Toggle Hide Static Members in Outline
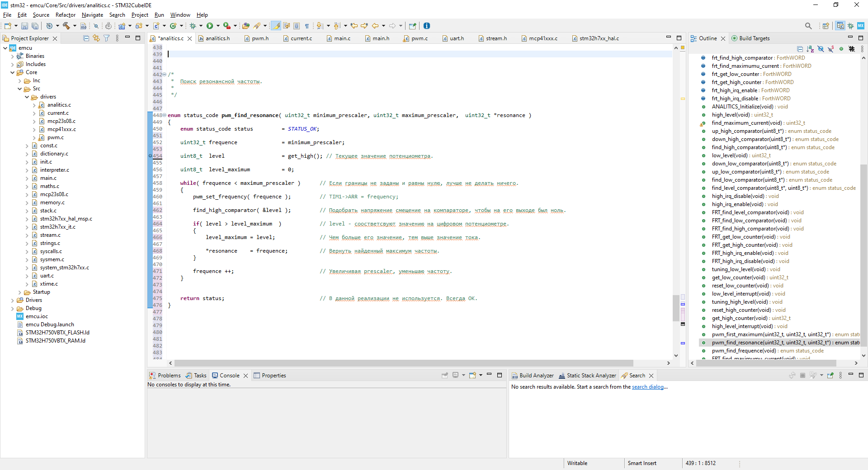The width and height of the screenshot is (868, 470). tap(831, 49)
